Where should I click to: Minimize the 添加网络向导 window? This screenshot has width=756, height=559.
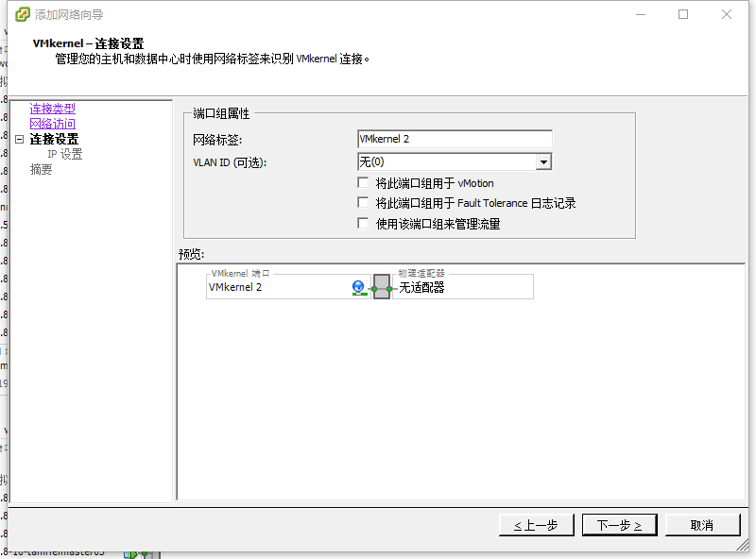tap(641, 14)
